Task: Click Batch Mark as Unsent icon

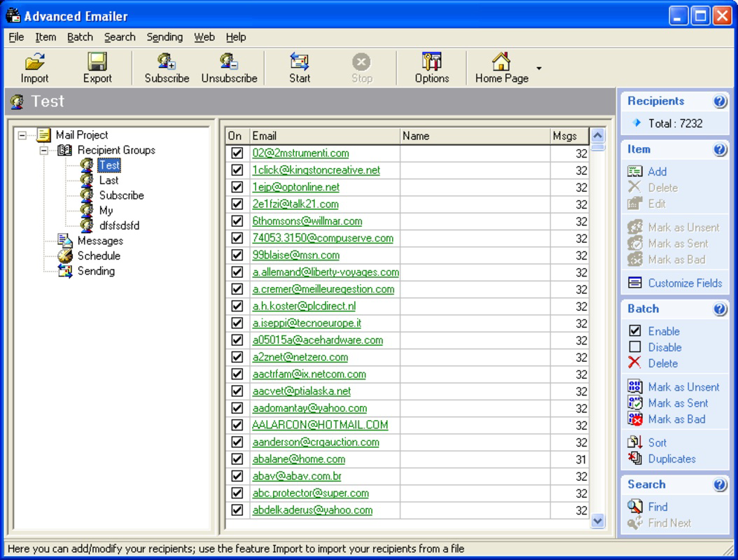Action: (635, 387)
